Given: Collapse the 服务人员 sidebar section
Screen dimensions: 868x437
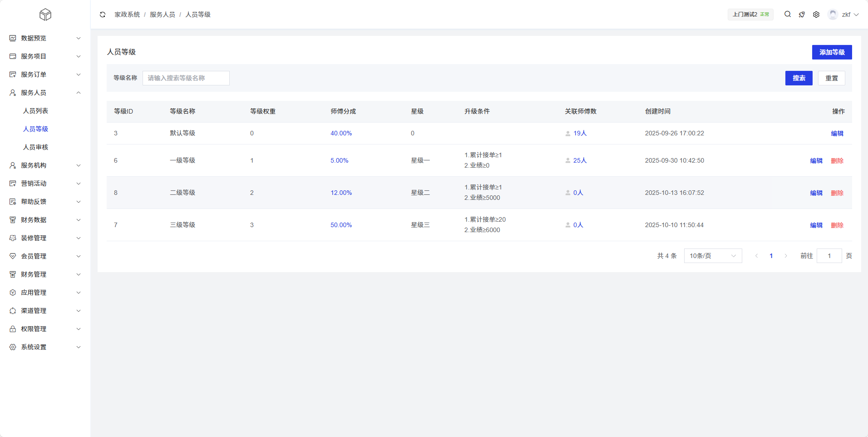Looking at the screenshot, I should coord(45,93).
